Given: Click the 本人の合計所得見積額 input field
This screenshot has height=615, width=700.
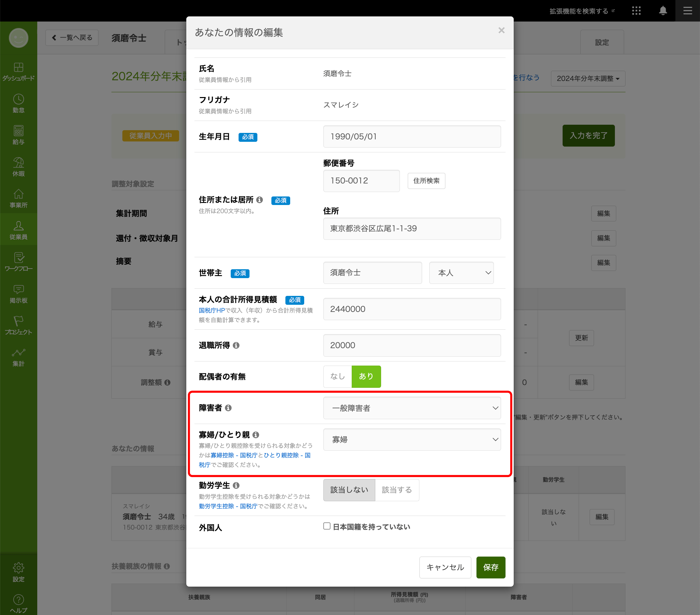Looking at the screenshot, I should (412, 309).
